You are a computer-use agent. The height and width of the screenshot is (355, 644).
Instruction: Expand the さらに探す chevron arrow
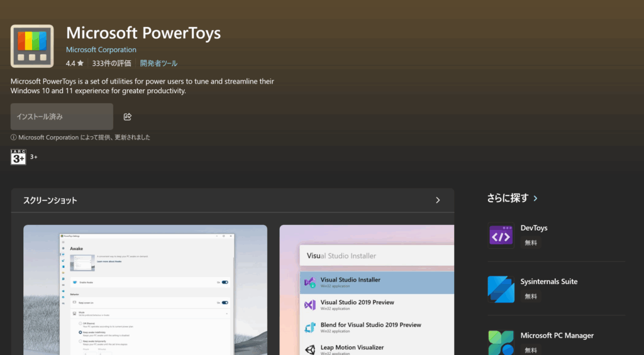click(535, 199)
